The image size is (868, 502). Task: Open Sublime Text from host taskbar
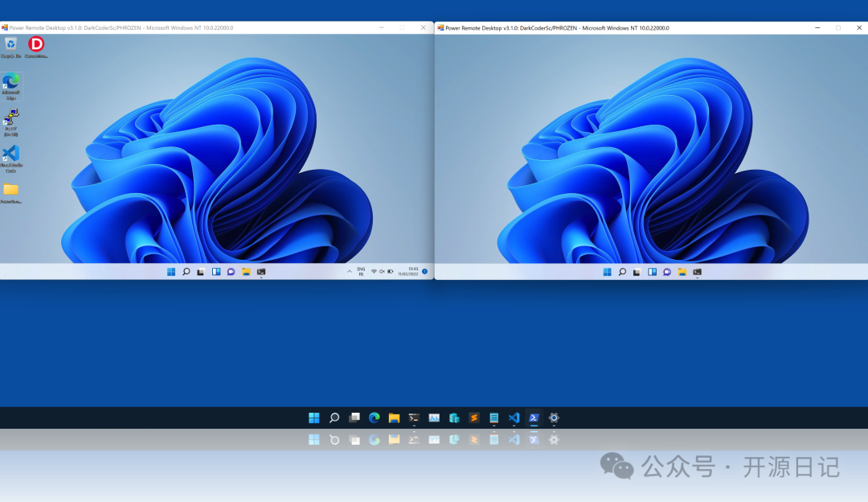[x=474, y=418]
